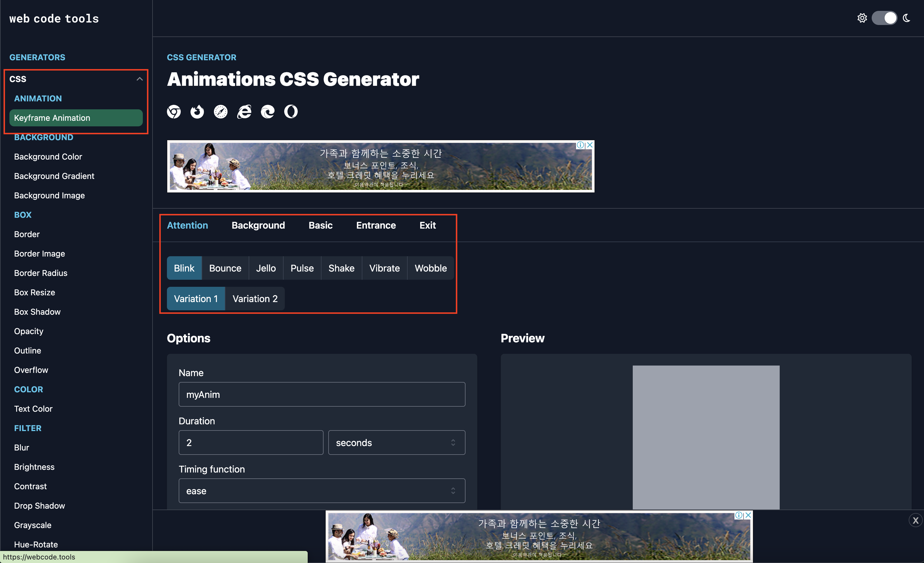The height and width of the screenshot is (563, 924).
Task: Open the Timing function ease dropdown
Action: click(322, 491)
